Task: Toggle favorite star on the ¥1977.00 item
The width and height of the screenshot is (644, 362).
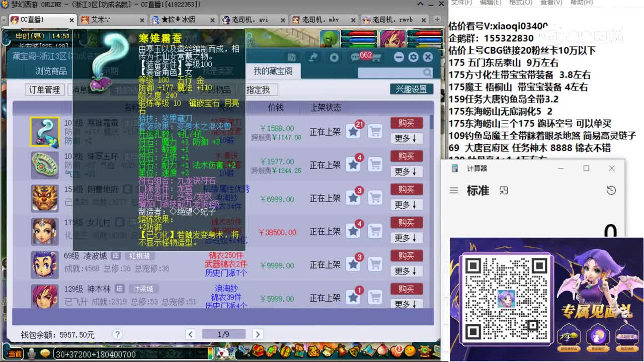Action: pos(354,164)
